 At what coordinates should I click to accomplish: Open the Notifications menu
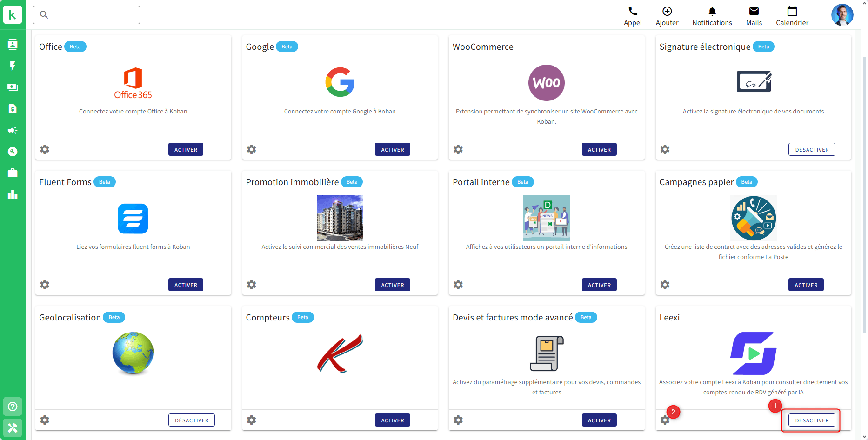pos(712,16)
